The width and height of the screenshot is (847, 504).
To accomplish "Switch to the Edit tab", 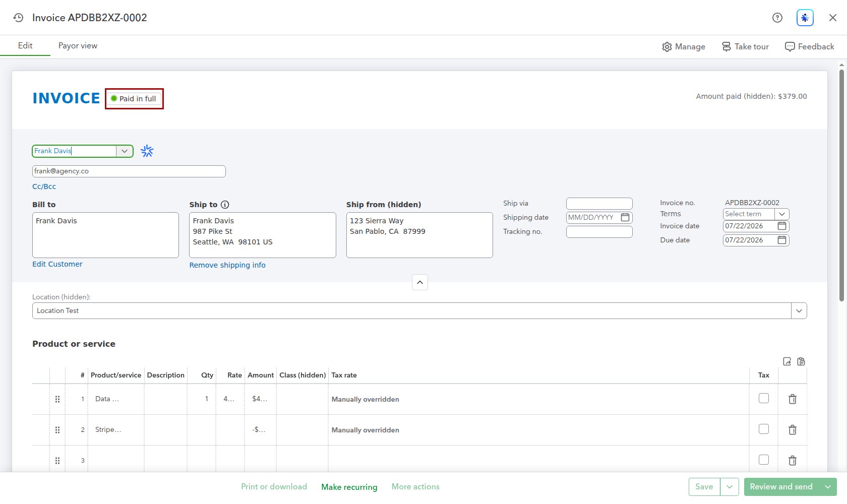I will click(25, 45).
